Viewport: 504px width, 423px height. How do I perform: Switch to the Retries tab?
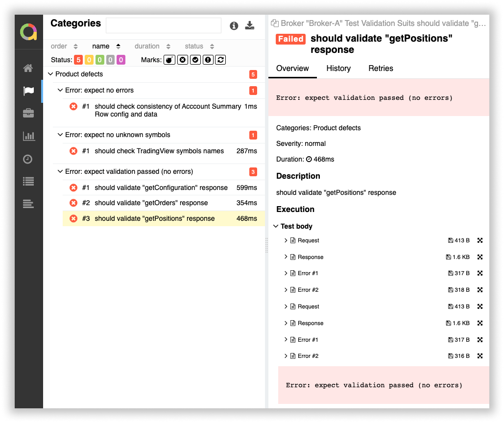coord(381,68)
